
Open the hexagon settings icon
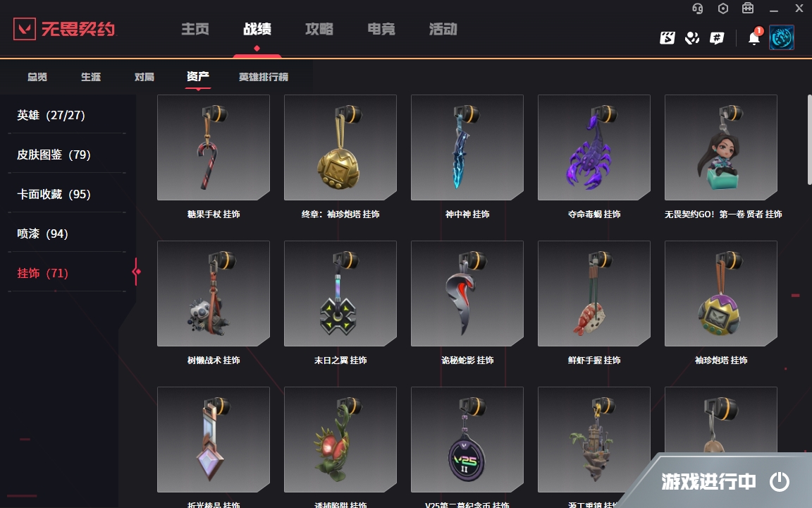[723, 8]
